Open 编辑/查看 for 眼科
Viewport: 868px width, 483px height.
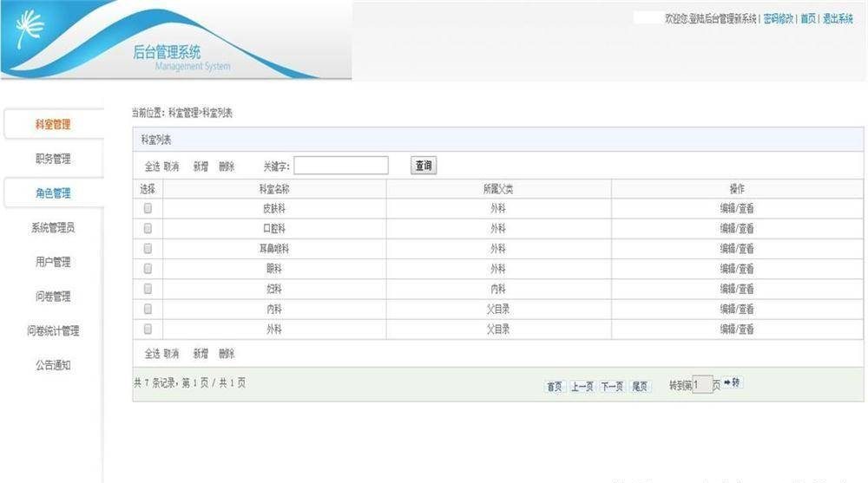click(737, 269)
